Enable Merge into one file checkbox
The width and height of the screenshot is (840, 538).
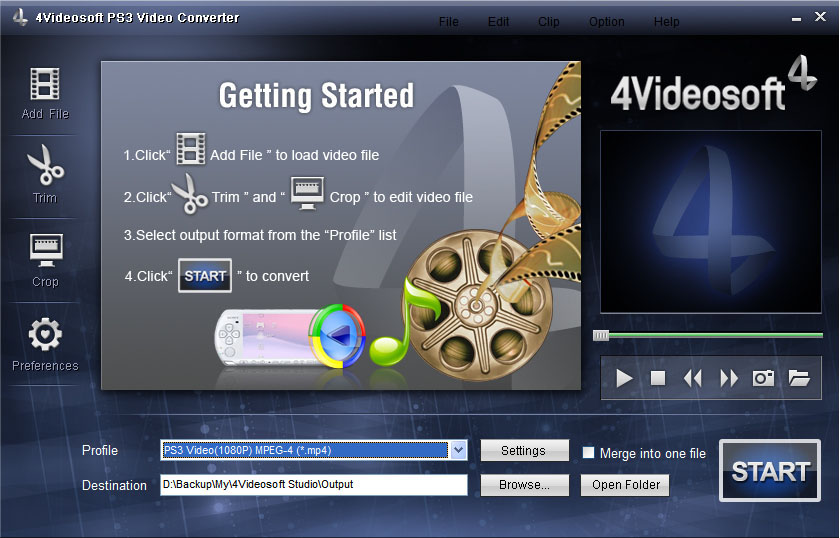(588, 453)
